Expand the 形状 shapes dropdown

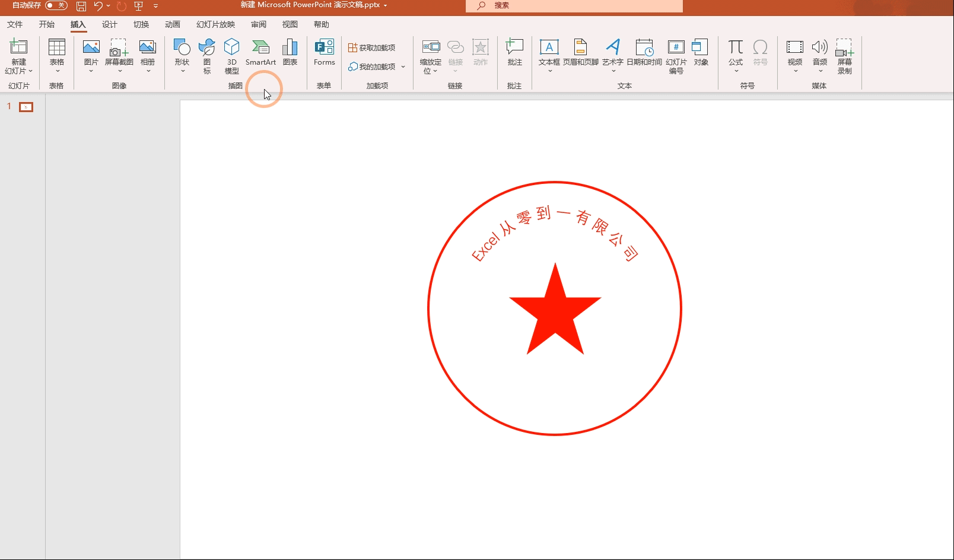pos(182,71)
